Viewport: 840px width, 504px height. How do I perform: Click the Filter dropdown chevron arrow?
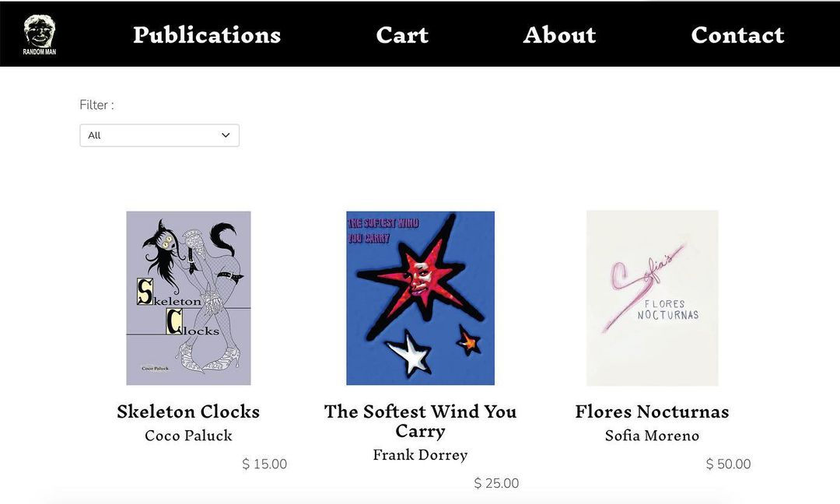tap(226, 135)
